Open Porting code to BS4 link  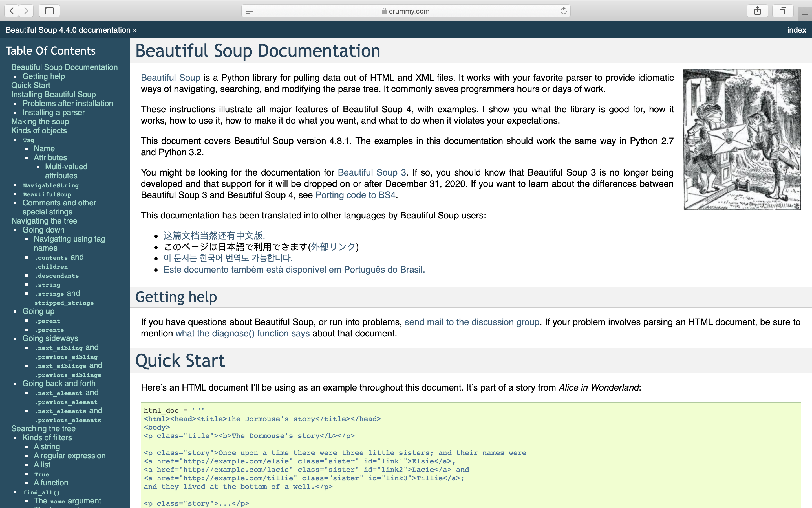coord(355,195)
